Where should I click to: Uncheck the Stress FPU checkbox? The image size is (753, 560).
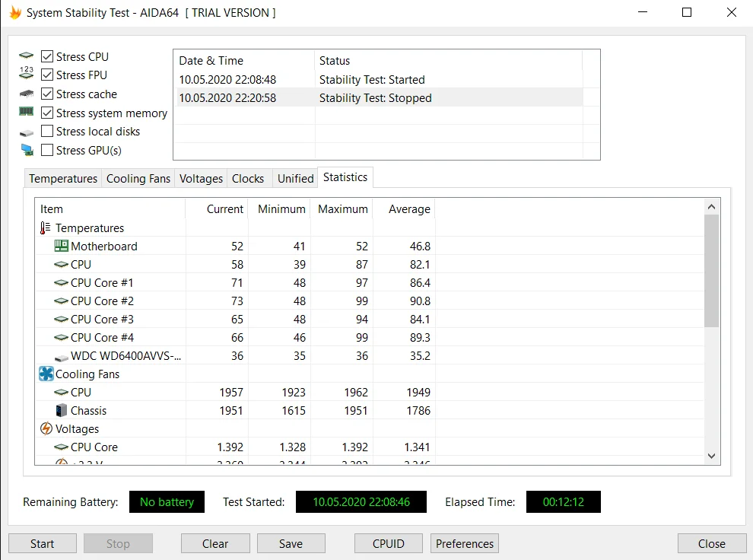tap(47, 75)
